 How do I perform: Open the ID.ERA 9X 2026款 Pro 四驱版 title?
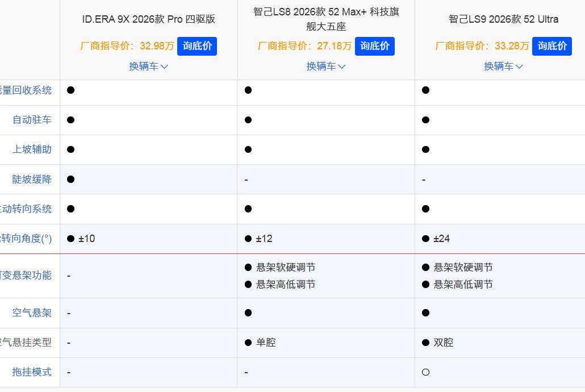pos(148,19)
